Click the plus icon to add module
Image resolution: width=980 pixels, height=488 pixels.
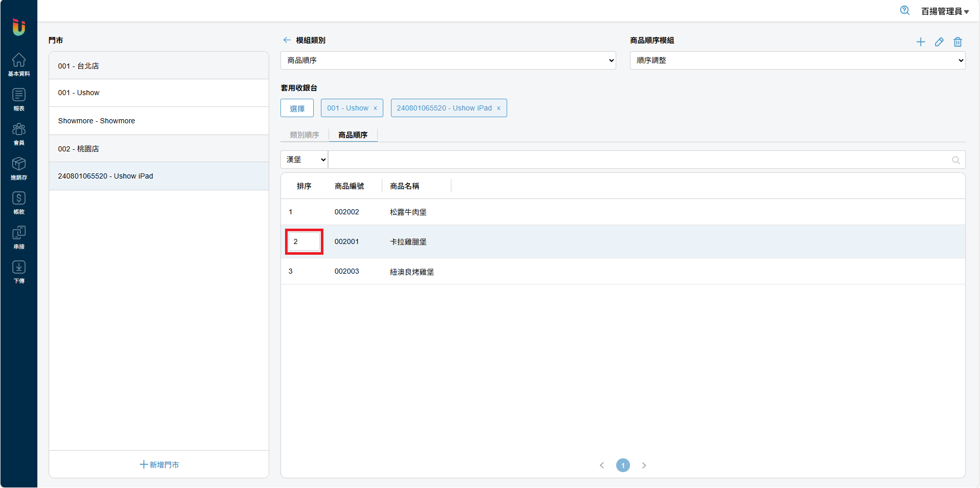[920, 42]
